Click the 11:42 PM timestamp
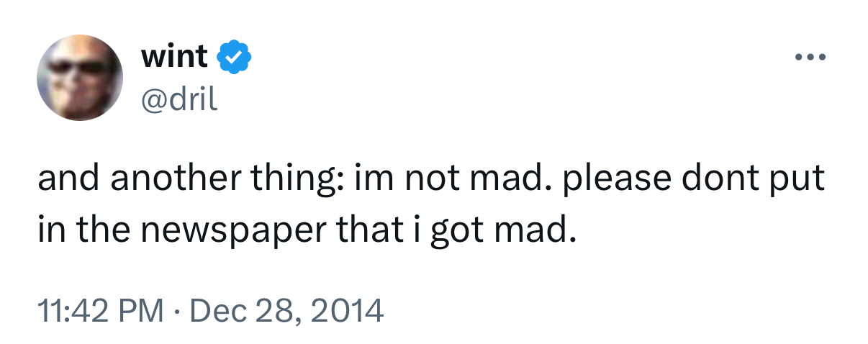868x344 pixels. tap(99, 309)
